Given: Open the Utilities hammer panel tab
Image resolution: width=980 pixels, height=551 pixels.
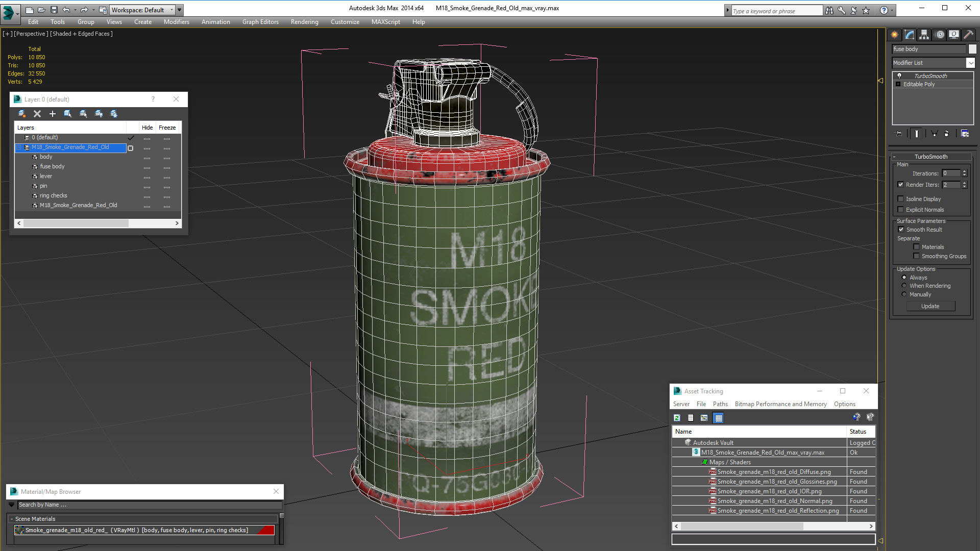Looking at the screenshot, I should click(968, 35).
